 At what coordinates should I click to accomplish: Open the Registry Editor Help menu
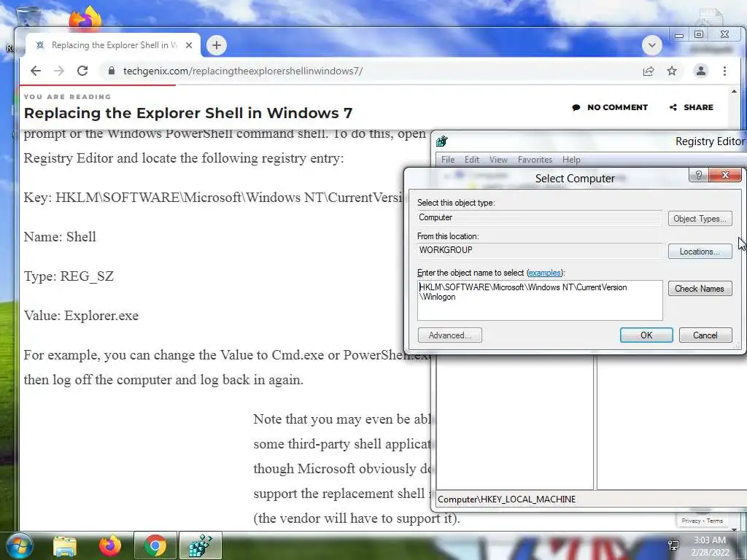[571, 160]
